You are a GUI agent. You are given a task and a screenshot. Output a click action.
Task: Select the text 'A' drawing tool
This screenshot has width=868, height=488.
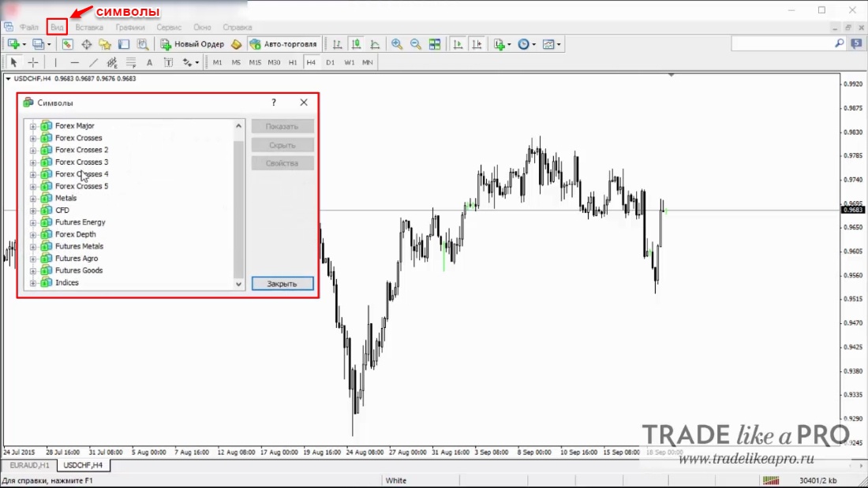pos(149,62)
